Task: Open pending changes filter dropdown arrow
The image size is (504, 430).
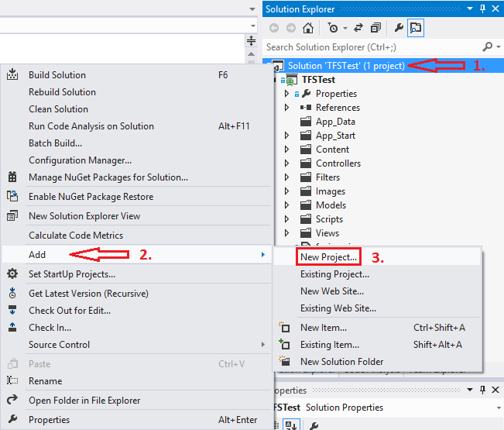Action: click(345, 29)
